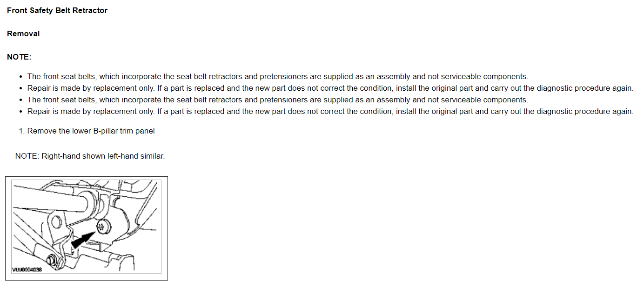This screenshot has width=644, height=281.
Task: Click the bold "NOTE:" label
Action: (19, 57)
